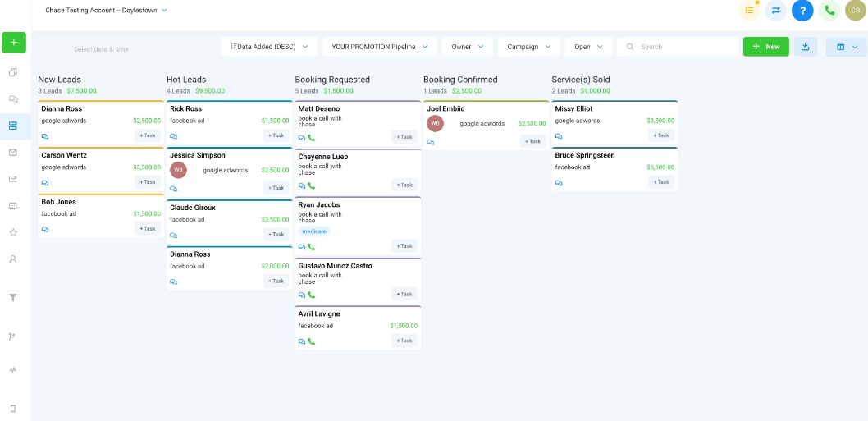Viewport: 868px width, 421px height.
Task: Click the Service(s) Sold column heading
Action: point(581,80)
